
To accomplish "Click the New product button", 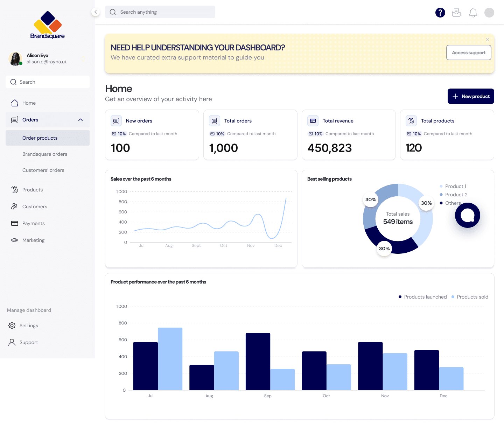I will (471, 96).
